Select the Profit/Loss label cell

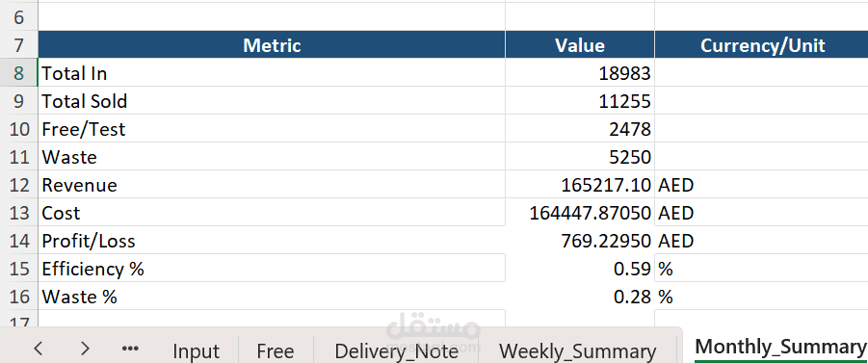pos(272,241)
